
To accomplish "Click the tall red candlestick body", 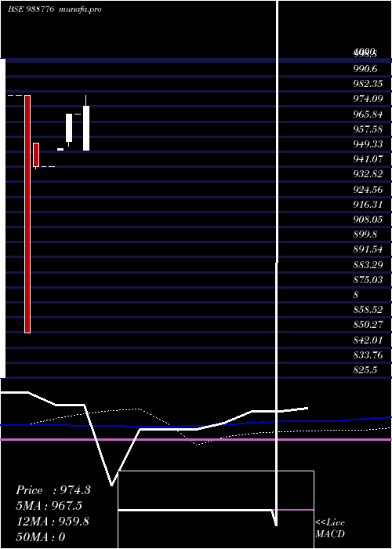I will [27, 214].
